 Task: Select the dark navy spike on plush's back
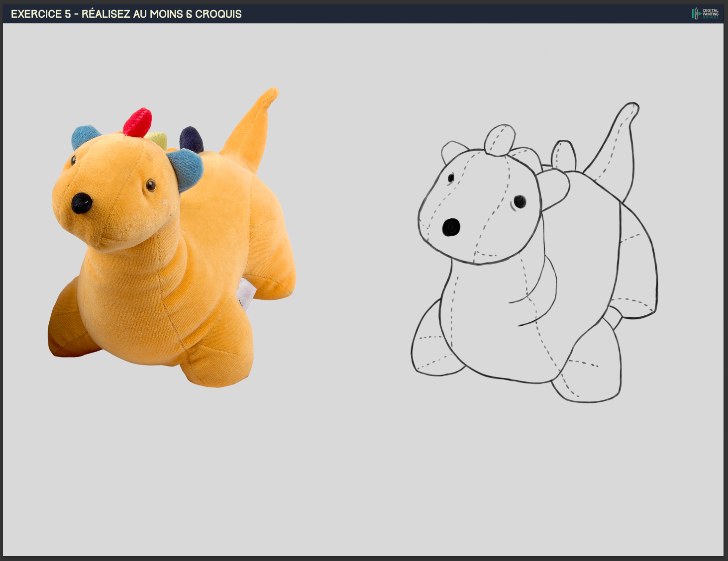pyautogui.click(x=192, y=139)
